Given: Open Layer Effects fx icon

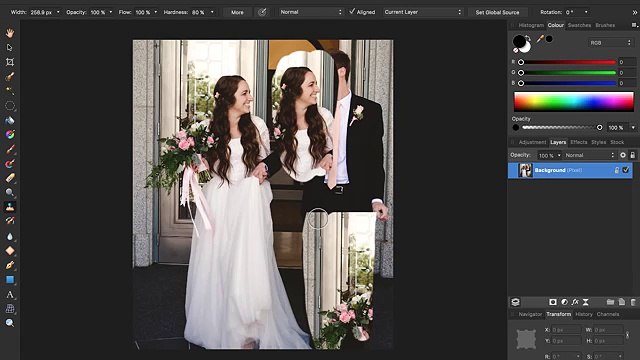Looking at the screenshot, I should click(x=575, y=302).
